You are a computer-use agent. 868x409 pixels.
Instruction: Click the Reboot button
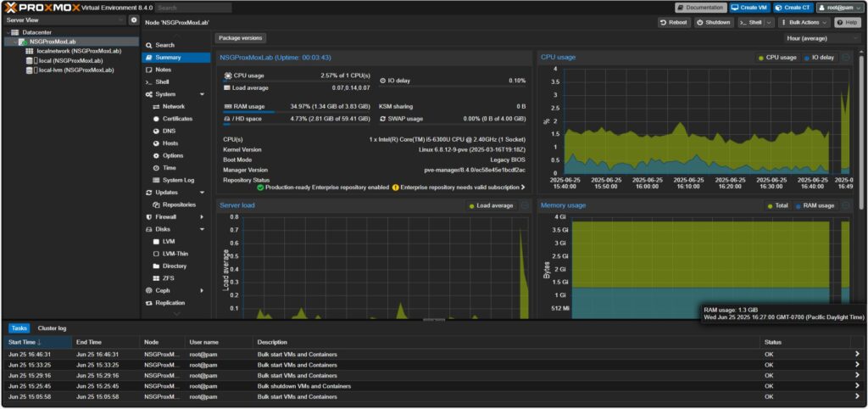[x=674, y=23]
